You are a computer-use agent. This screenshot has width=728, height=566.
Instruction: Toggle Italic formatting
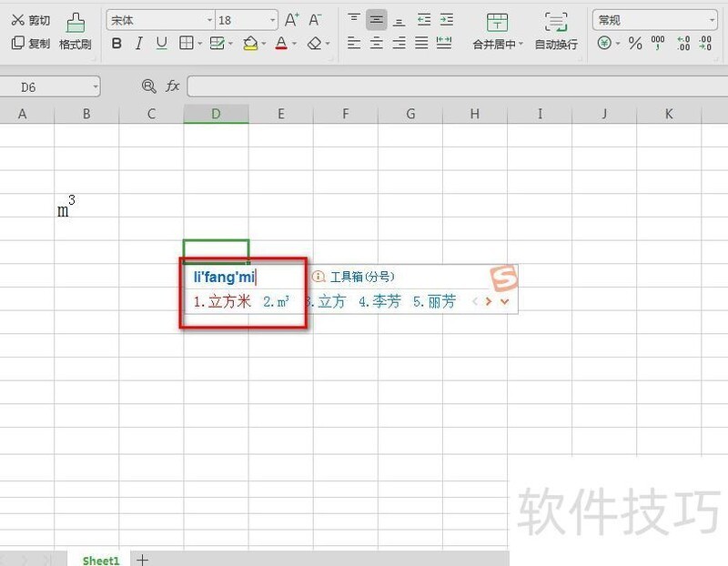tap(139, 44)
